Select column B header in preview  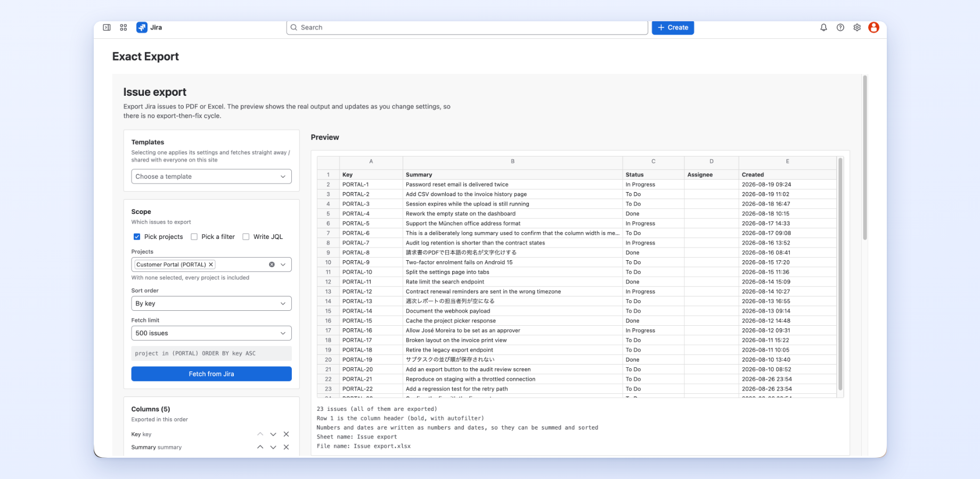(512, 161)
